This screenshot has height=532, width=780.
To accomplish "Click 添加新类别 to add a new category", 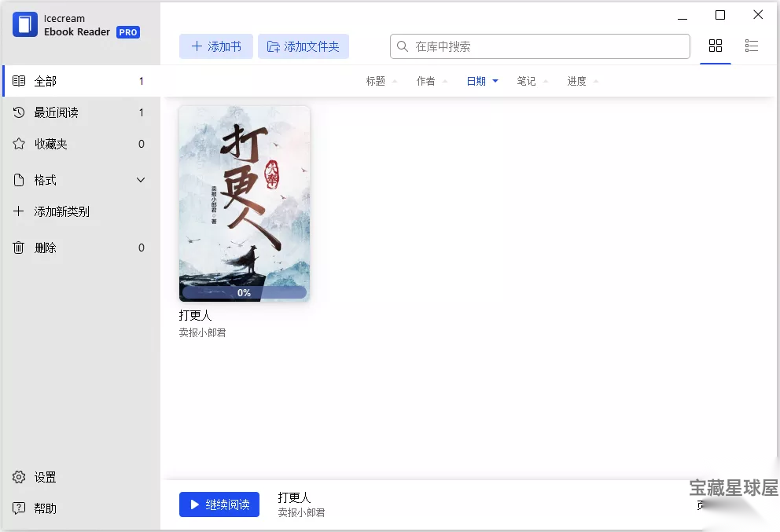I will [61, 211].
